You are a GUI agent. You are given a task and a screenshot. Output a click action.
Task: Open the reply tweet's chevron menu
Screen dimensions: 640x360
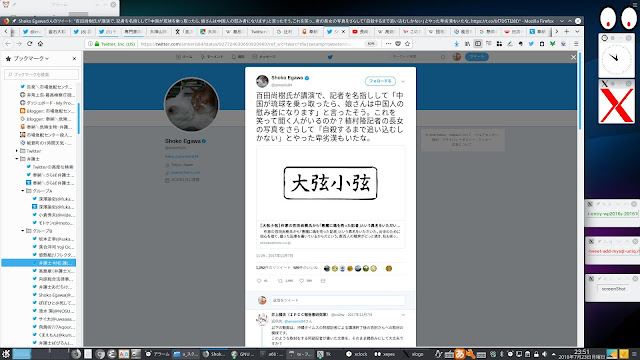point(403,315)
